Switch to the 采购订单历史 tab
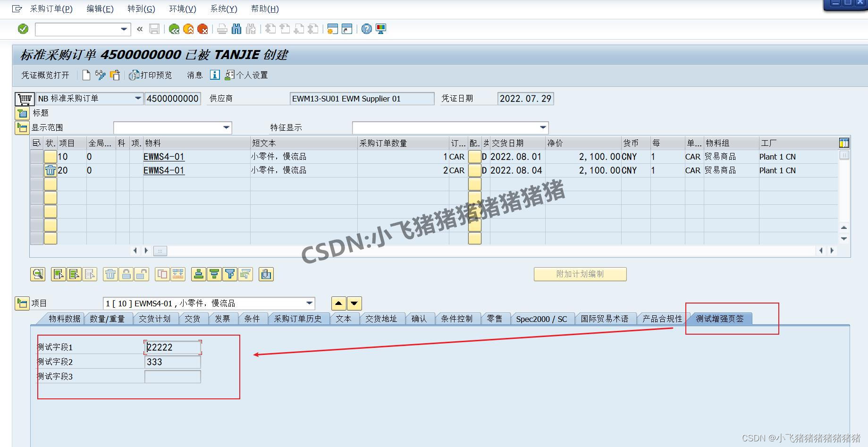The image size is (868, 447). pyautogui.click(x=298, y=319)
